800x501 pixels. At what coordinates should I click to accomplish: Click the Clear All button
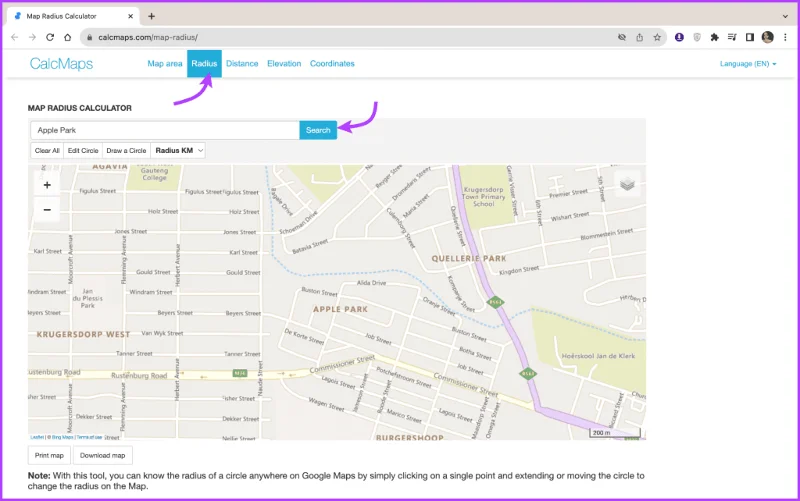coord(47,151)
